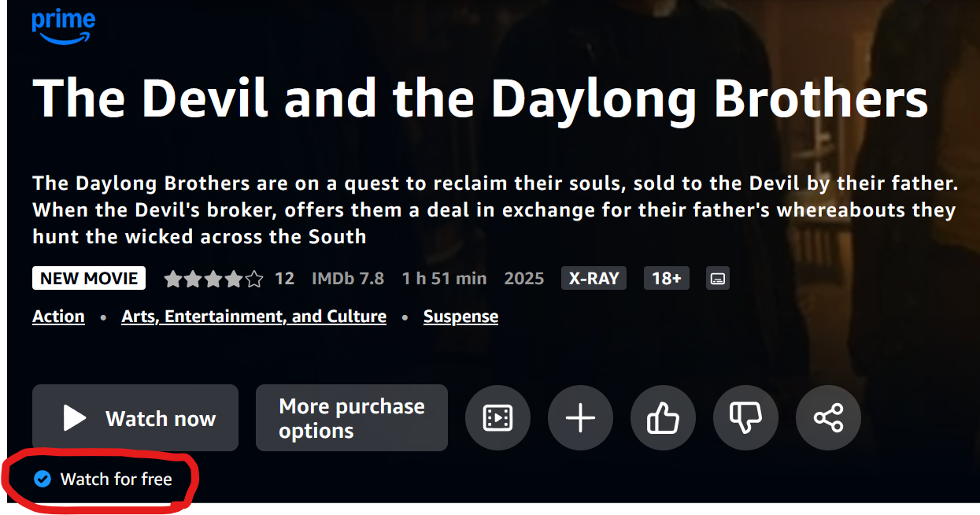Screen dimensions: 980x515
Task: Play the movie trailer
Action: (497, 417)
